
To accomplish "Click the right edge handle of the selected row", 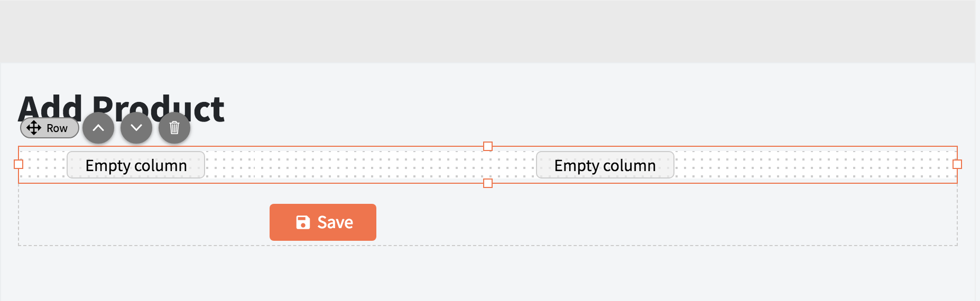I will [x=957, y=164].
